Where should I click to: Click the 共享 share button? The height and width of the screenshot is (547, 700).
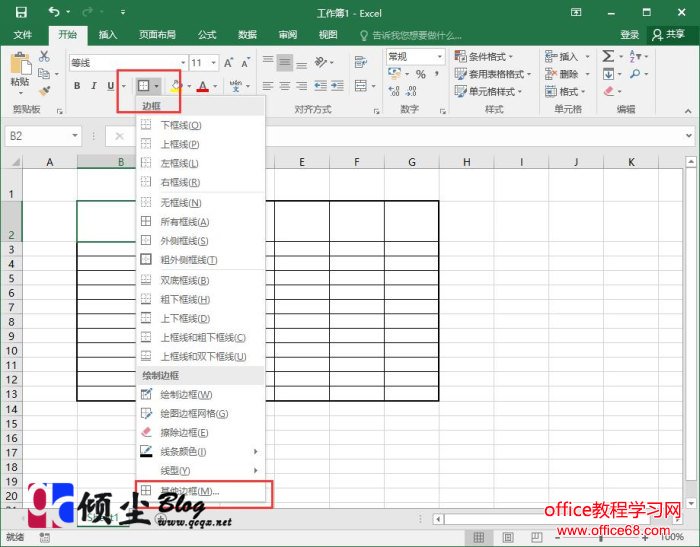pos(669,34)
